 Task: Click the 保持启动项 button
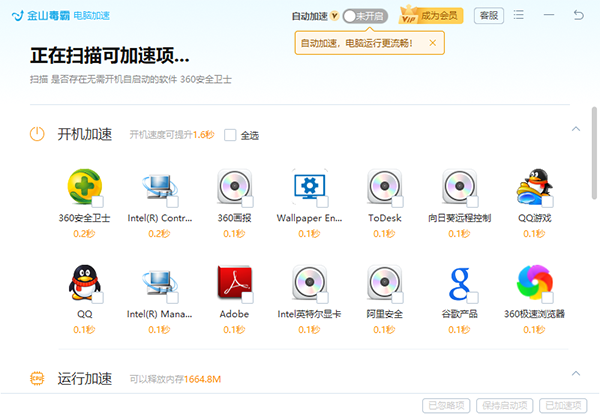tap(505, 405)
